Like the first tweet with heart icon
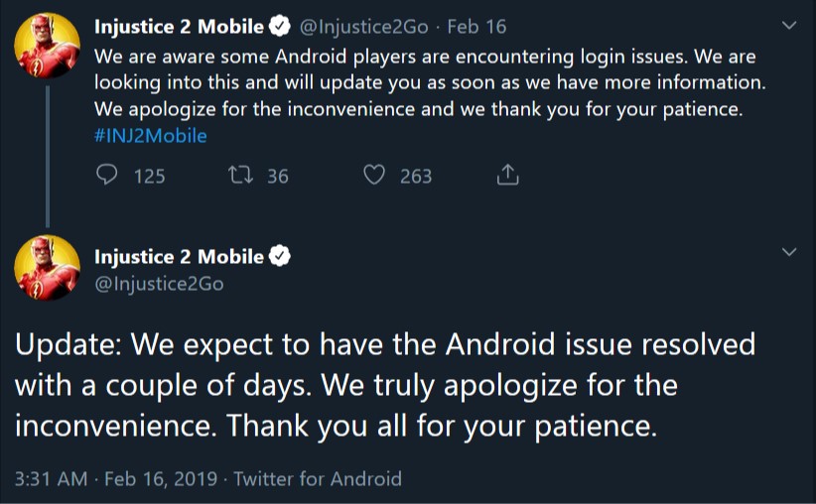 [x=373, y=175]
